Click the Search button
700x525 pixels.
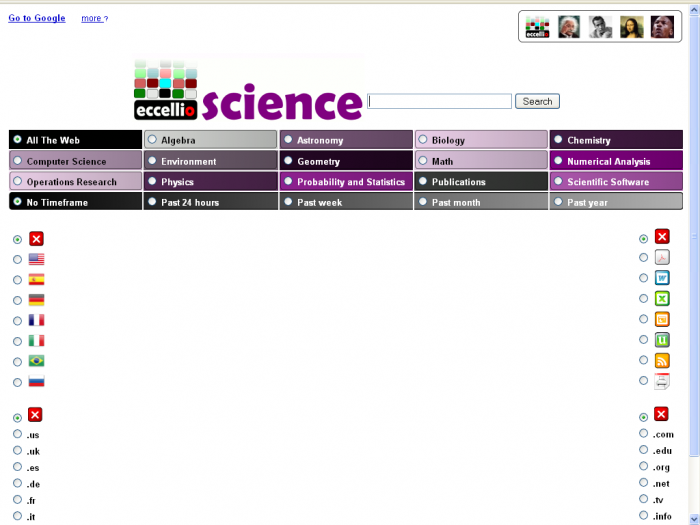tap(537, 101)
